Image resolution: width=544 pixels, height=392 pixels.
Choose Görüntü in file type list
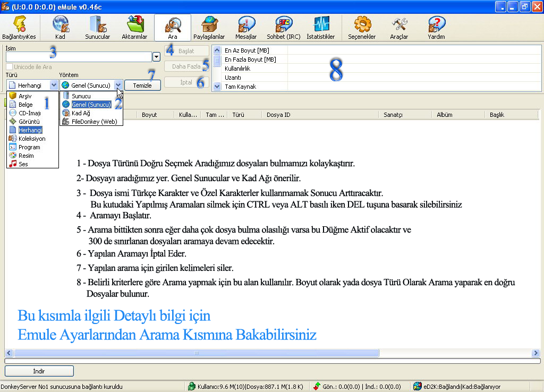point(32,122)
